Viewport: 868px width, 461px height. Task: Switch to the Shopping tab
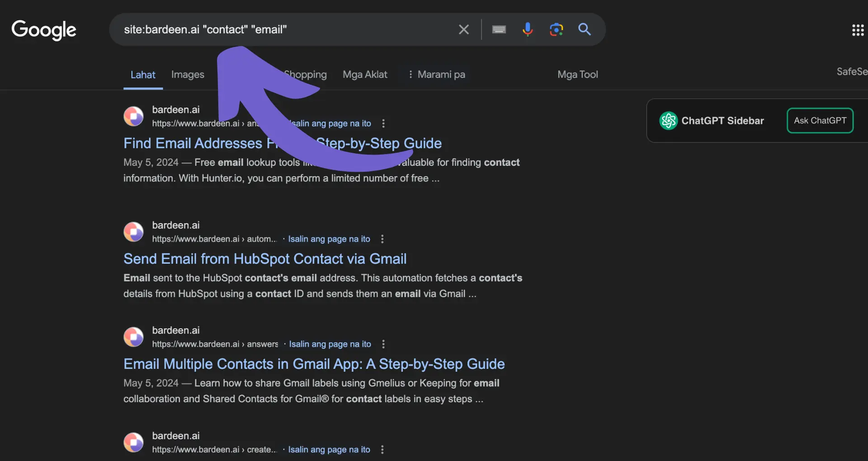click(305, 75)
